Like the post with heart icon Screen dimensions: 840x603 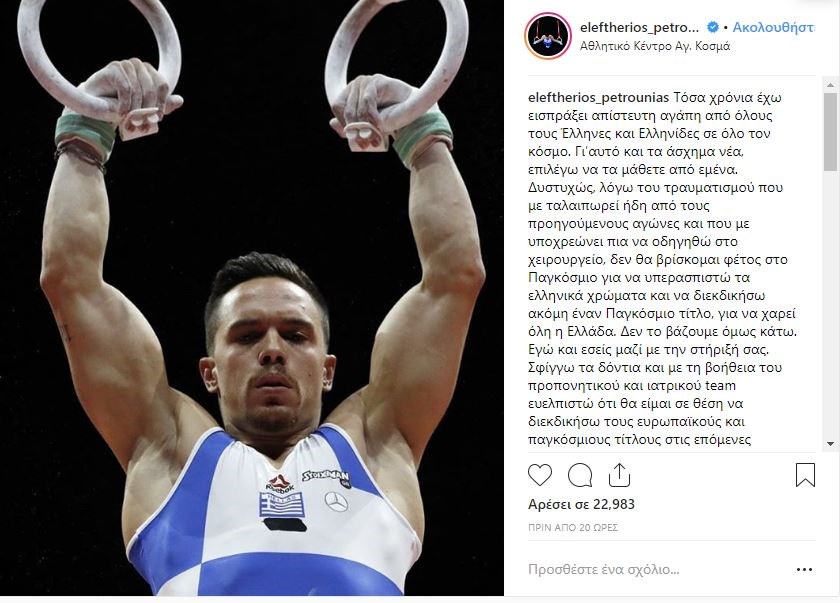[x=539, y=475]
